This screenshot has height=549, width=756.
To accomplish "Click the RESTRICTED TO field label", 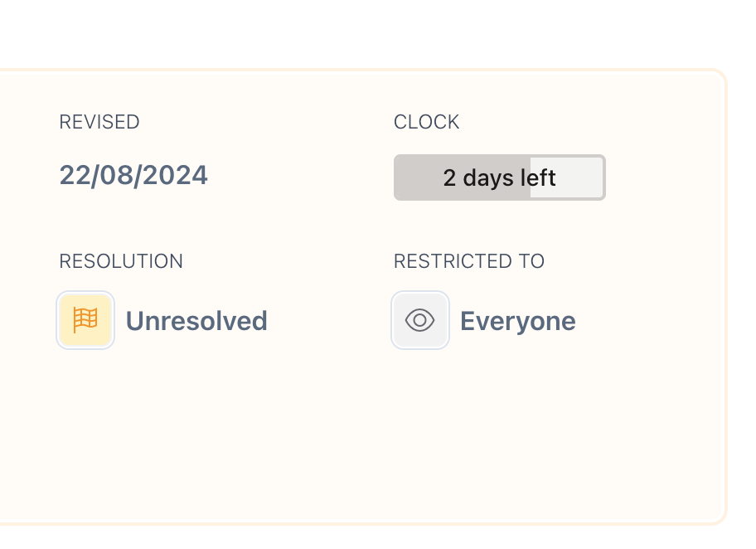I will tap(468, 262).
